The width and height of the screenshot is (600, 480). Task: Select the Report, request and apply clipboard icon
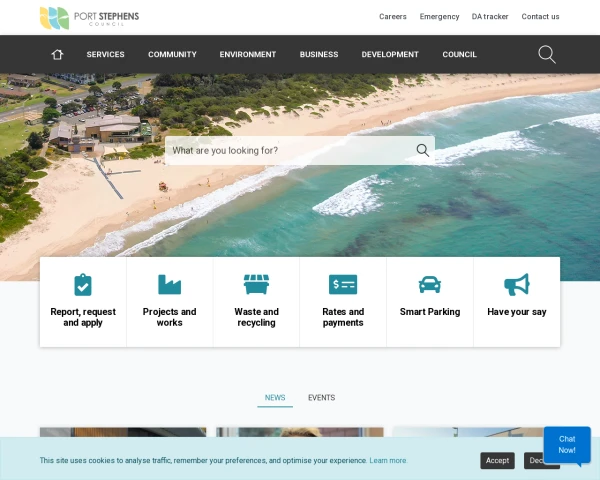tap(83, 284)
